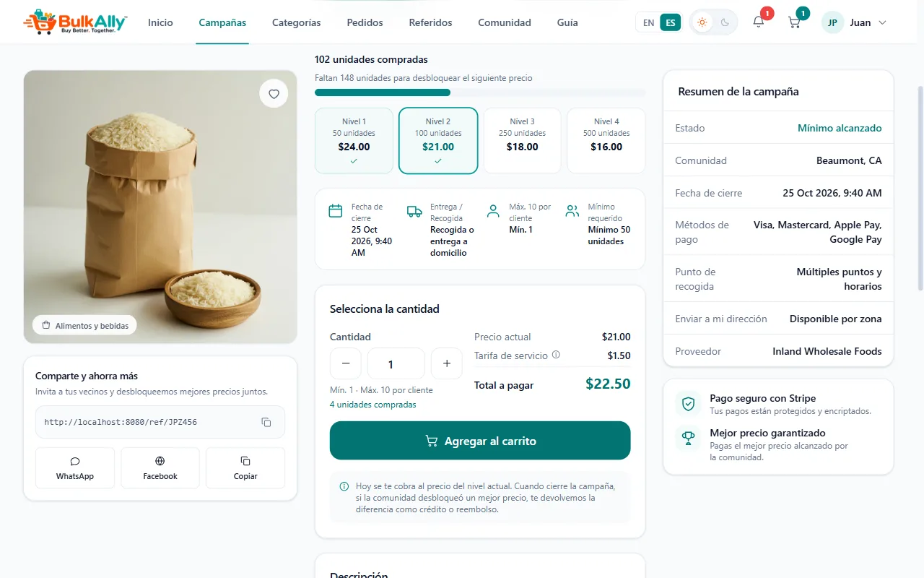Increase quantity with the plus button
The height and width of the screenshot is (578, 924).
447,363
